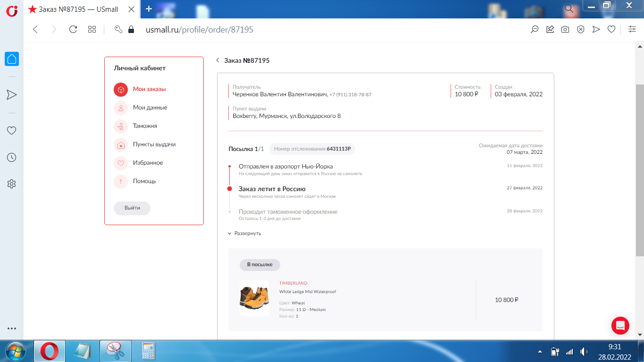
Task: Click the В посылке status badge
Action: point(259,265)
